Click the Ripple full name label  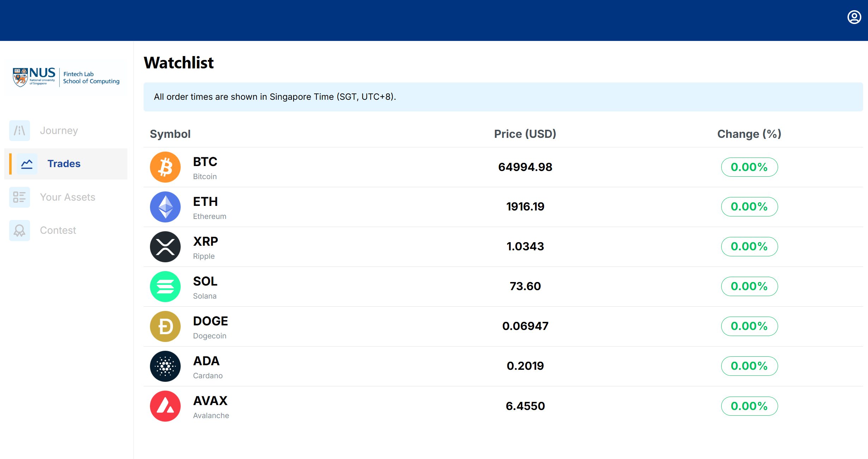(x=204, y=256)
